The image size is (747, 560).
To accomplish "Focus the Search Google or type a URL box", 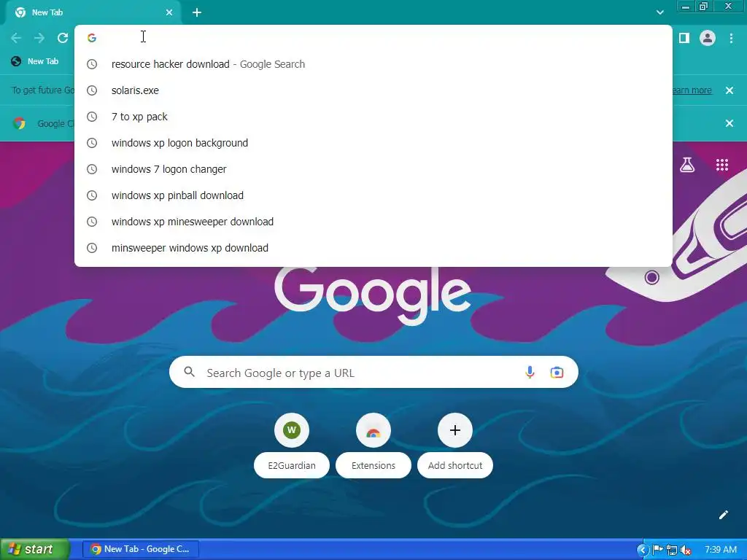I will click(x=373, y=373).
